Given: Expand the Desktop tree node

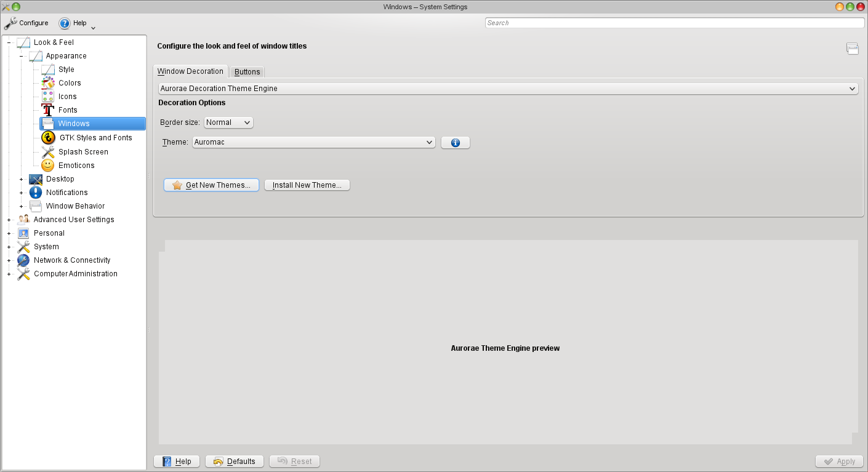Looking at the screenshot, I should (x=21, y=179).
